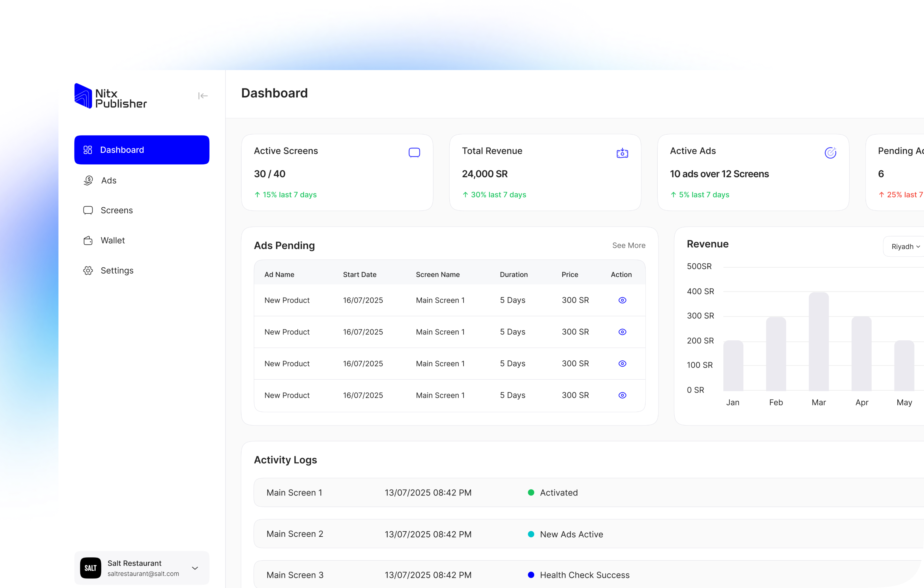Click the Wallet icon in sidebar

point(88,240)
